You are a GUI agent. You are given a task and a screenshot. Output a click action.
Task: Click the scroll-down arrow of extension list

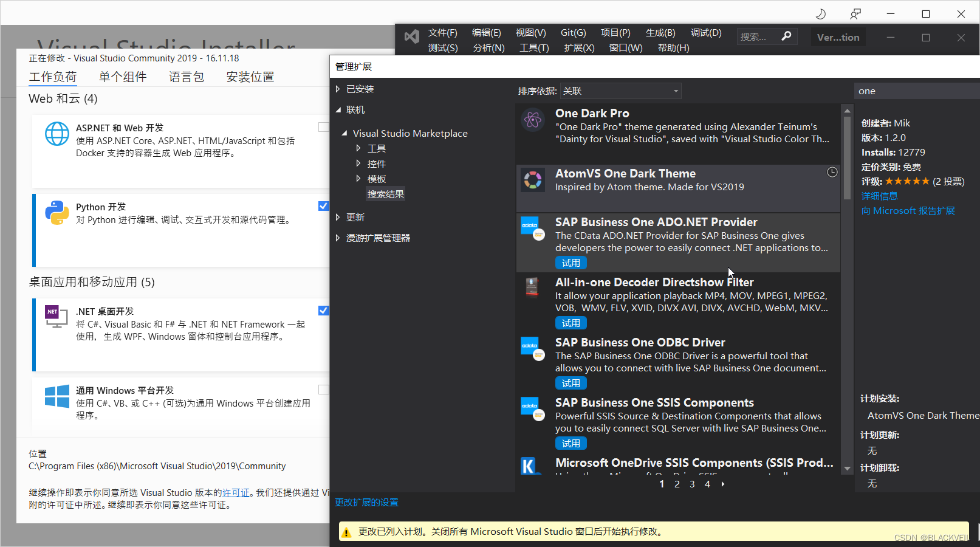pyautogui.click(x=847, y=469)
